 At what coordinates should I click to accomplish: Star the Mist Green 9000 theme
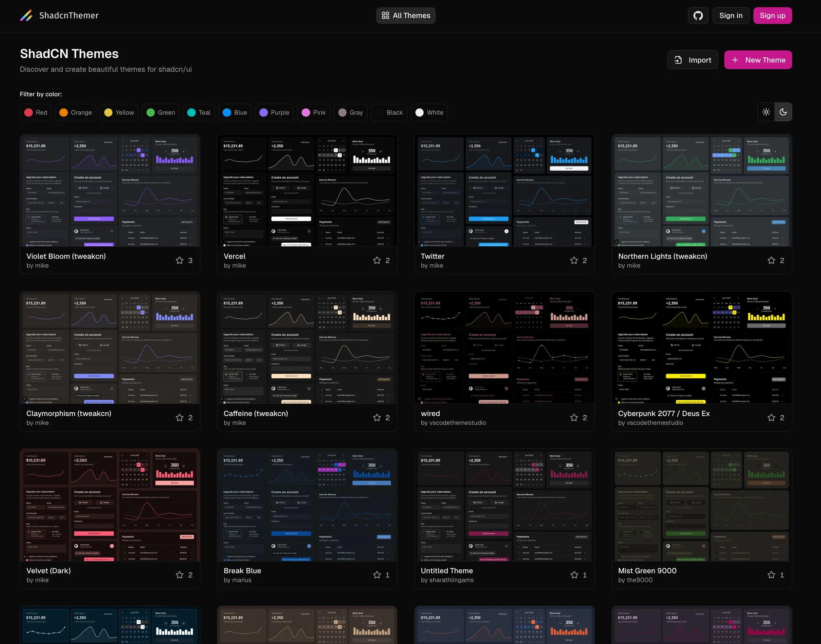tap(771, 575)
